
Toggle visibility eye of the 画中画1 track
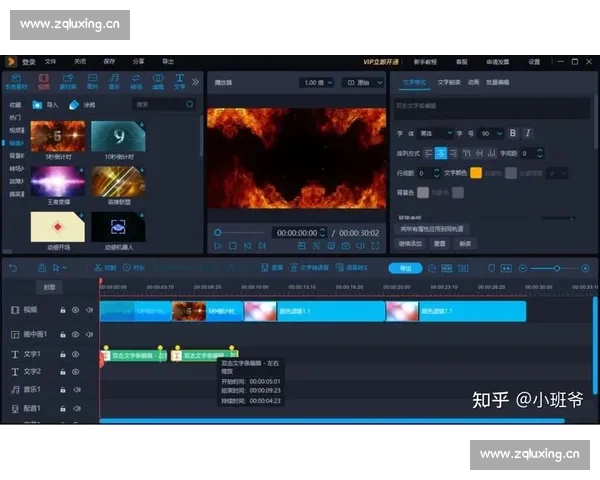point(75,335)
